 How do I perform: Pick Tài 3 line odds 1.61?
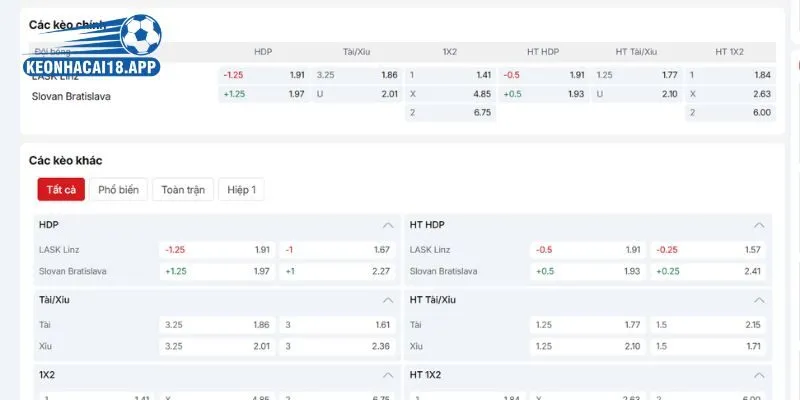[337, 325]
